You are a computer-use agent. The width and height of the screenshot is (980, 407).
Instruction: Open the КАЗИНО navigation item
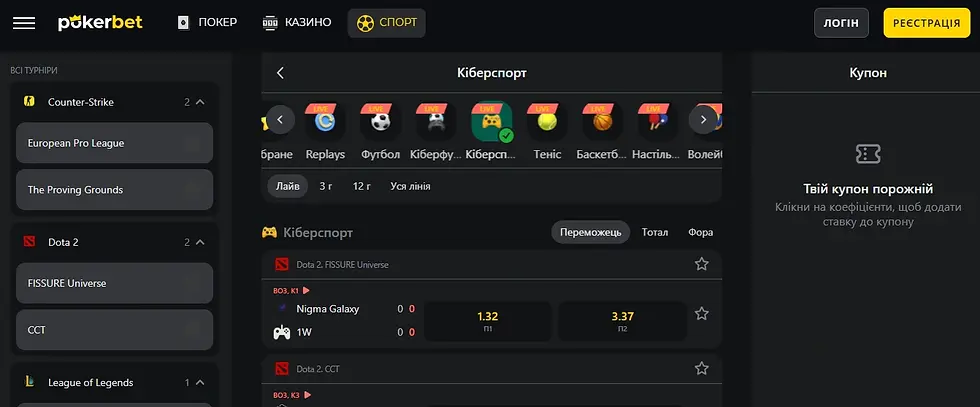(296, 23)
